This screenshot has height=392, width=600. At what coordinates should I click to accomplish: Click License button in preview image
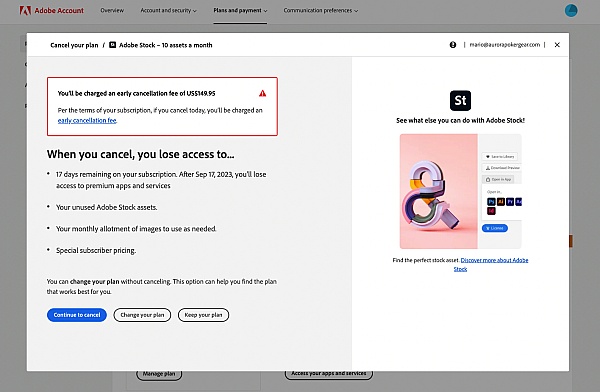(x=495, y=228)
